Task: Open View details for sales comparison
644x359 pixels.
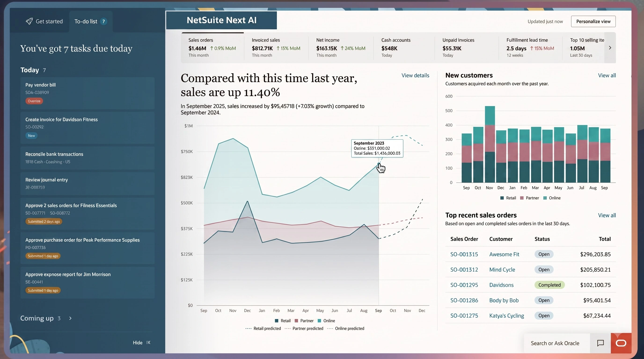Action: (415, 75)
